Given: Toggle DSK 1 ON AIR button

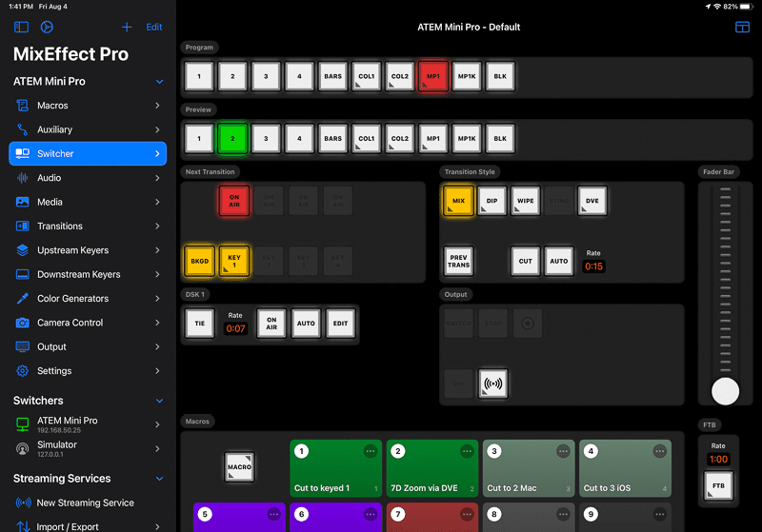Looking at the screenshot, I should click(x=271, y=324).
